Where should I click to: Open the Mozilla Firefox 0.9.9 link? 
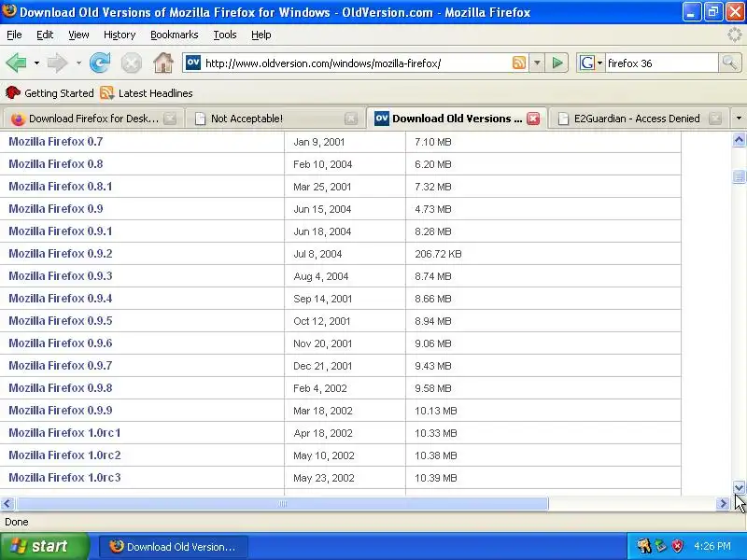coord(61,410)
